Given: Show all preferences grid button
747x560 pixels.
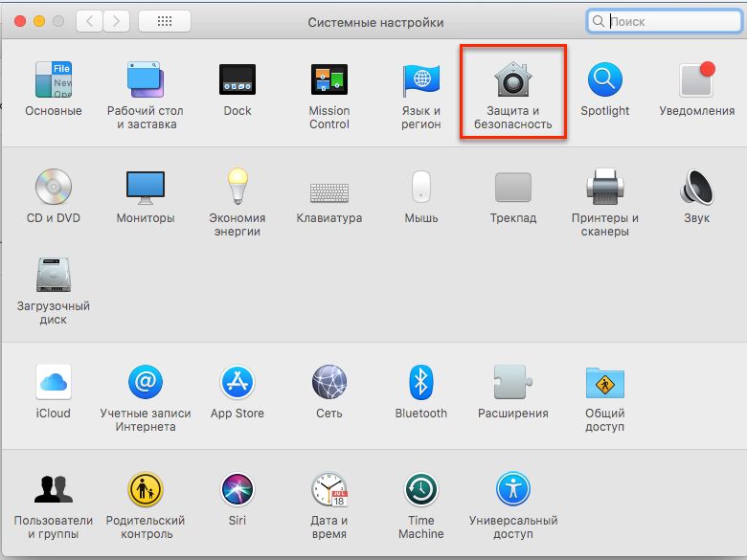Looking at the screenshot, I should tap(165, 21).
